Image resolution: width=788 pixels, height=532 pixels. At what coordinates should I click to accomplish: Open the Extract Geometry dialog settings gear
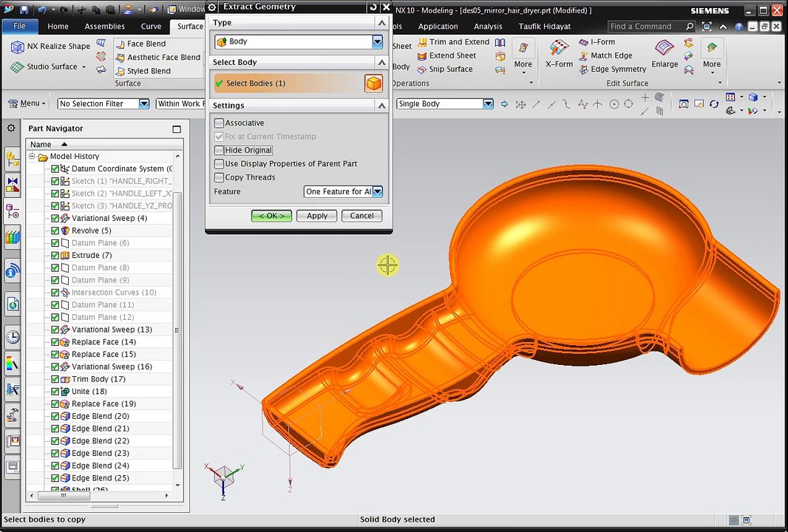click(212, 7)
